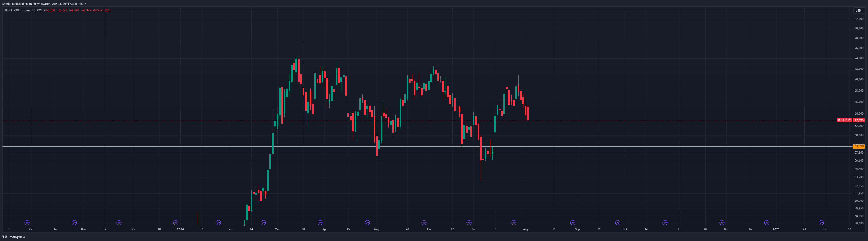Image resolution: width=868 pixels, height=241 pixels.
Task: Click the TradingView logo at bottom left
Action: click(14, 237)
